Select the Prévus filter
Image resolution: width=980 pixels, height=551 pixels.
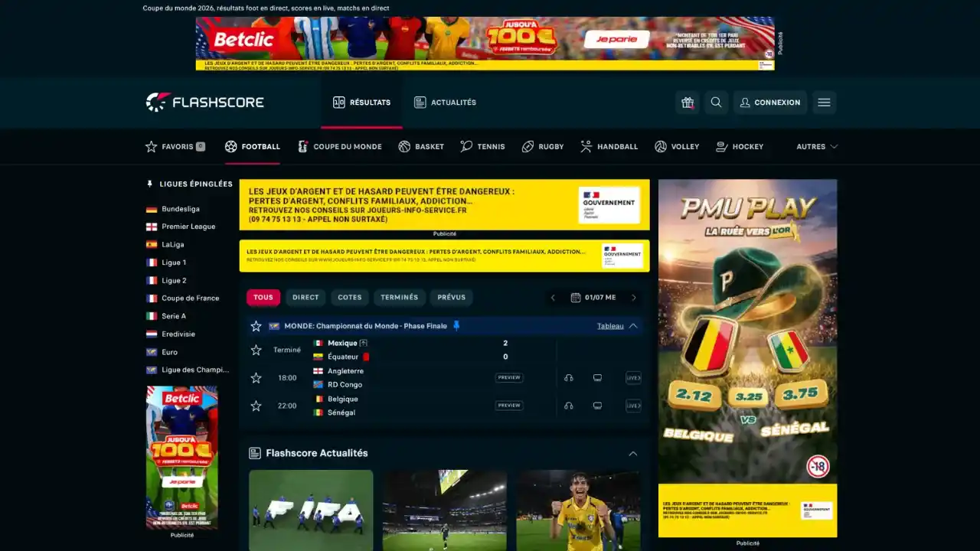click(452, 298)
